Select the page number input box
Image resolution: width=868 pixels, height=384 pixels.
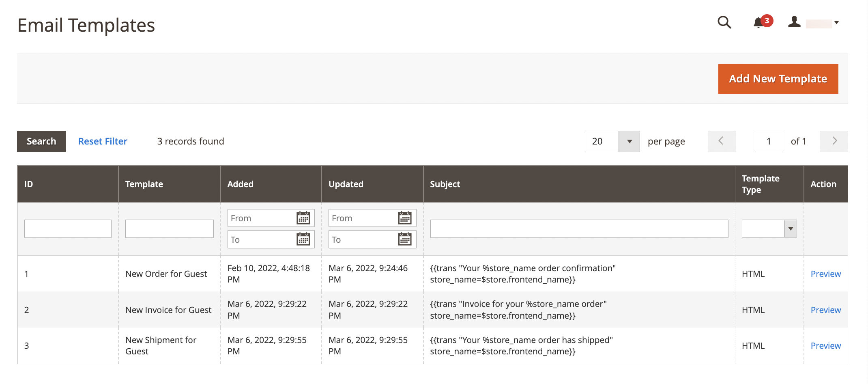[769, 141]
